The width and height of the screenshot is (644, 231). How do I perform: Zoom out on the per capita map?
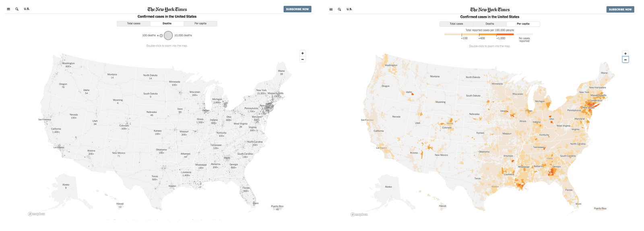pyautogui.click(x=625, y=60)
